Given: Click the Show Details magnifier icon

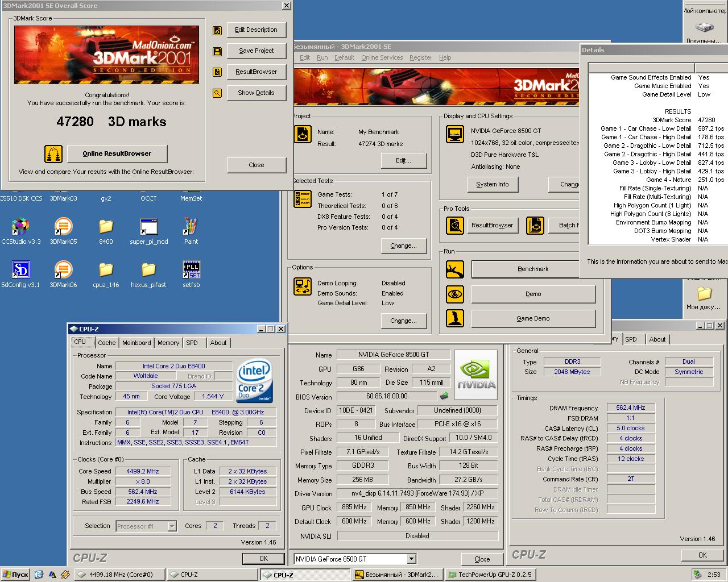Looking at the screenshot, I should pyautogui.click(x=217, y=94).
